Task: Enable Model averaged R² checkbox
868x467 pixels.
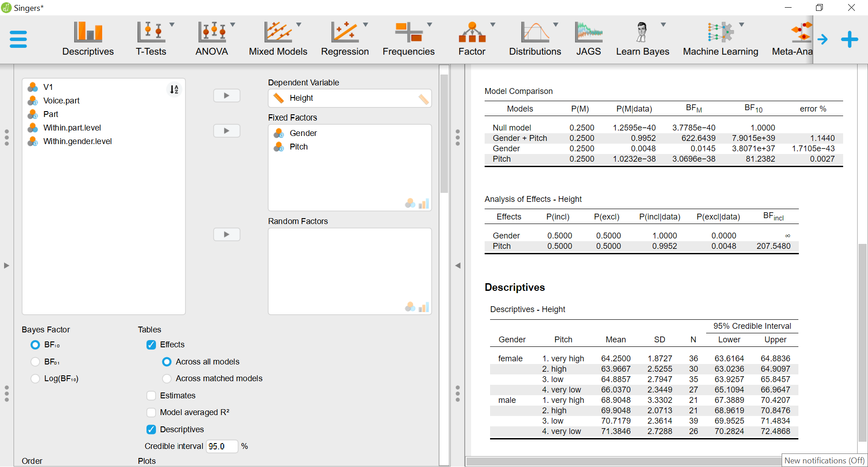Action: 151,412
